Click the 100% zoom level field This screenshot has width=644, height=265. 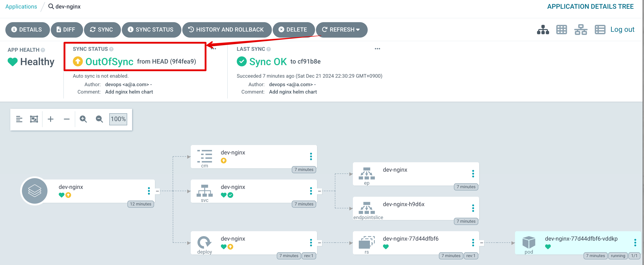(x=118, y=119)
